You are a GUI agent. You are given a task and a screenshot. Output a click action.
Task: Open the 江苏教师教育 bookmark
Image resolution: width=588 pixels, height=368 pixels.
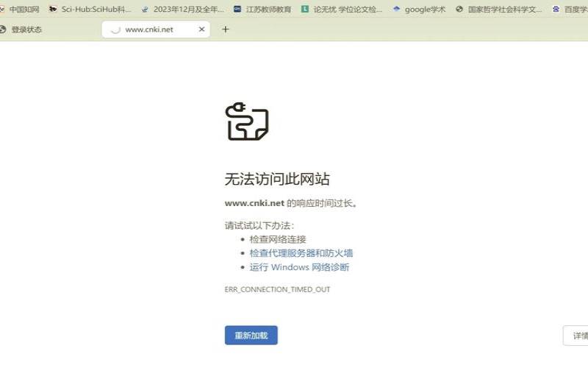point(262,9)
